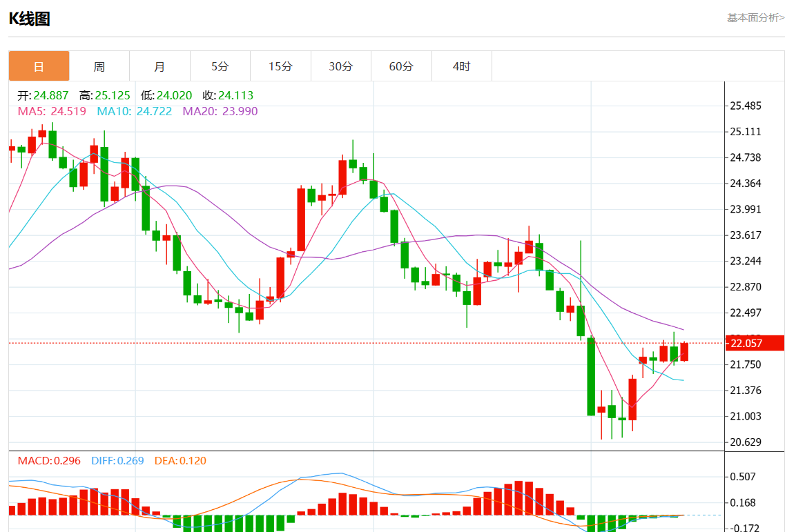This screenshot has width=805, height=532.
Task: Click the MA5: 24.519 label
Action: (52, 111)
